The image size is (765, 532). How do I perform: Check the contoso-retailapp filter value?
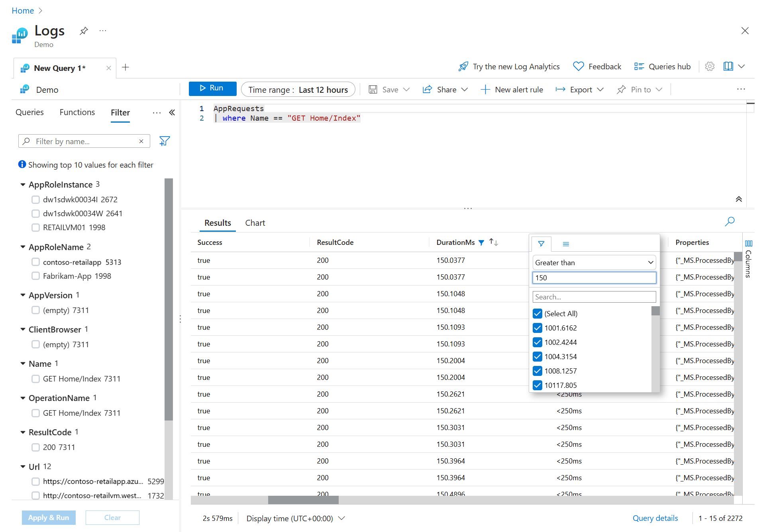(x=36, y=262)
